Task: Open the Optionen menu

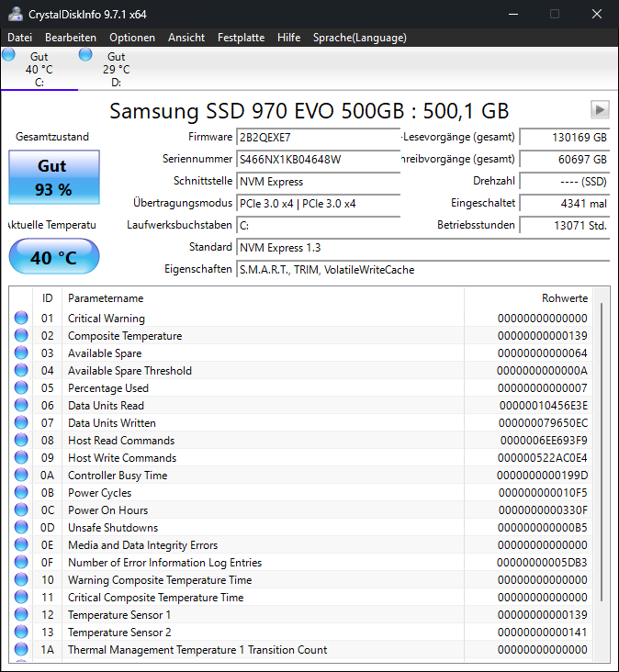Action: coord(132,38)
